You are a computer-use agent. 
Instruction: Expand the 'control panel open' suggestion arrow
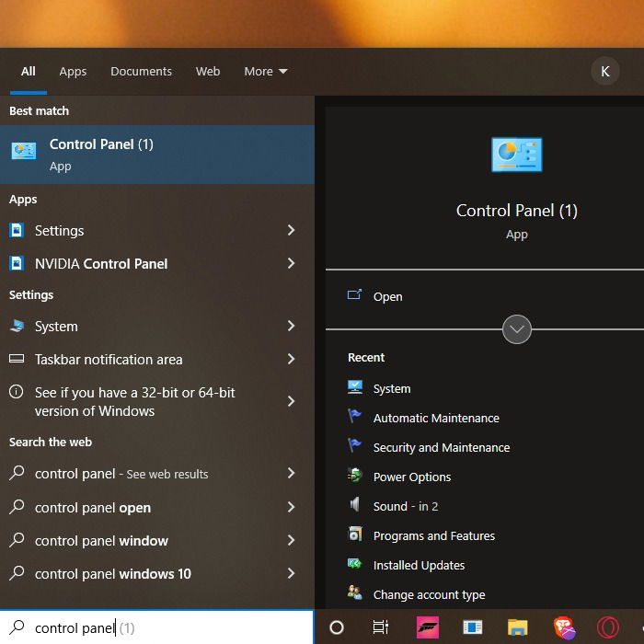[x=292, y=507]
